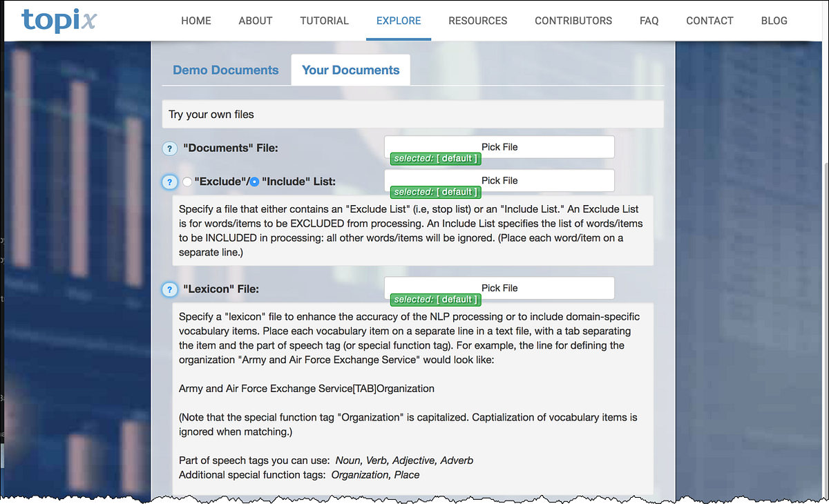This screenshot has height=504, width=829.
Task: Go to the FAQ page
Action: point(649,21)
